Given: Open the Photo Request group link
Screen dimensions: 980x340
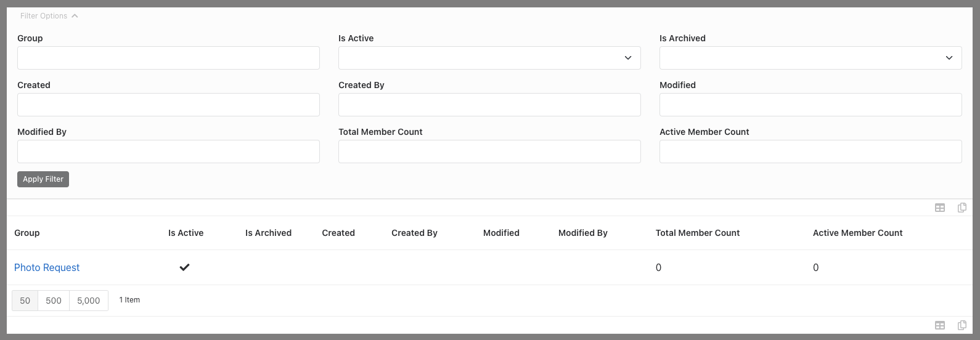Looking at the screenshot, I should tap(47, 267).
